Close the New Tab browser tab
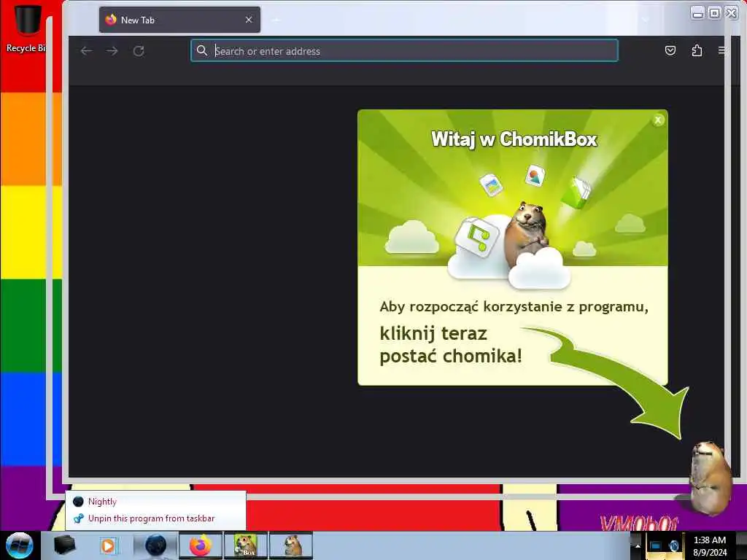The image size is (747, 560). (249, 20)
